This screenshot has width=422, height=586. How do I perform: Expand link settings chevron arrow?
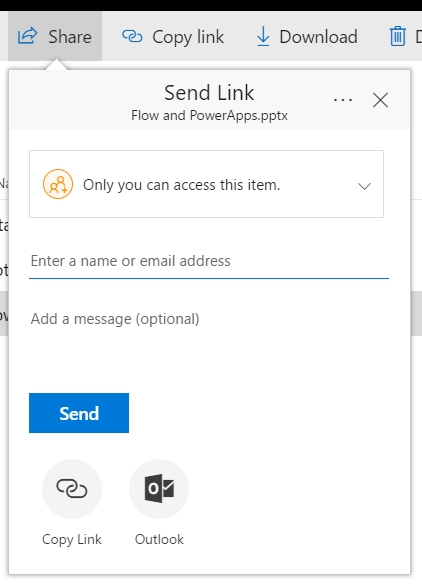[x=364, y=186]
